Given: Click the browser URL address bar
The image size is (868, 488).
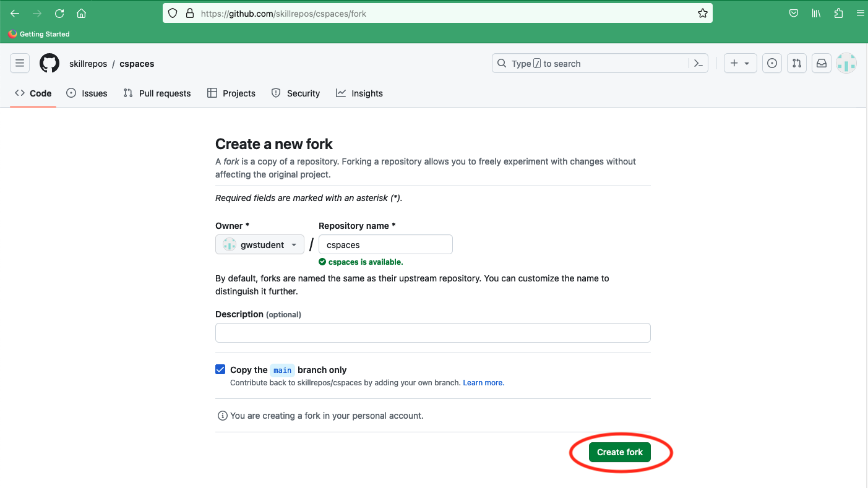Looking at the screenshot, I should 437,13.
